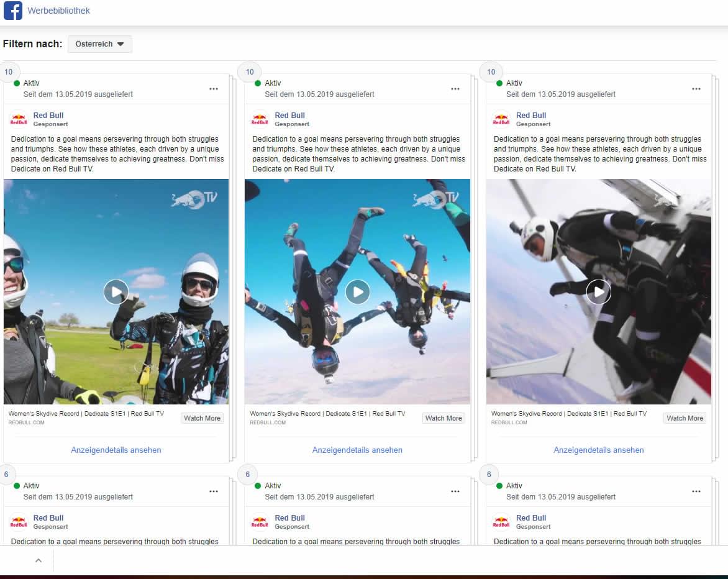Click the count badge 6 on bottom-middle ad
This screenshot has width=728, height=579.
tap(247, 474)
